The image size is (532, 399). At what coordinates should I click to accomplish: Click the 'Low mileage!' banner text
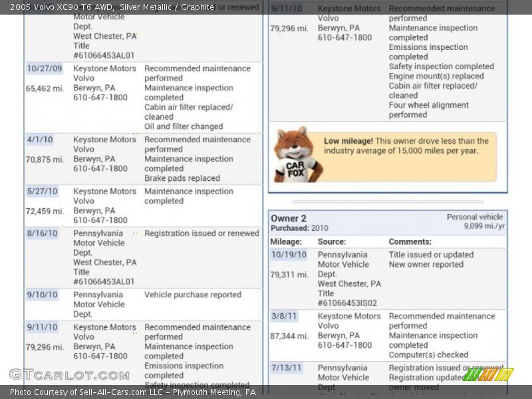coord(348,141)
